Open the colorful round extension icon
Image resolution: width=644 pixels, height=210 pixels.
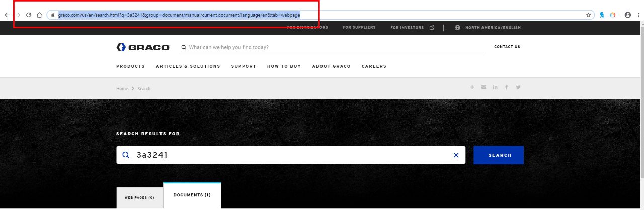point(613,15)
